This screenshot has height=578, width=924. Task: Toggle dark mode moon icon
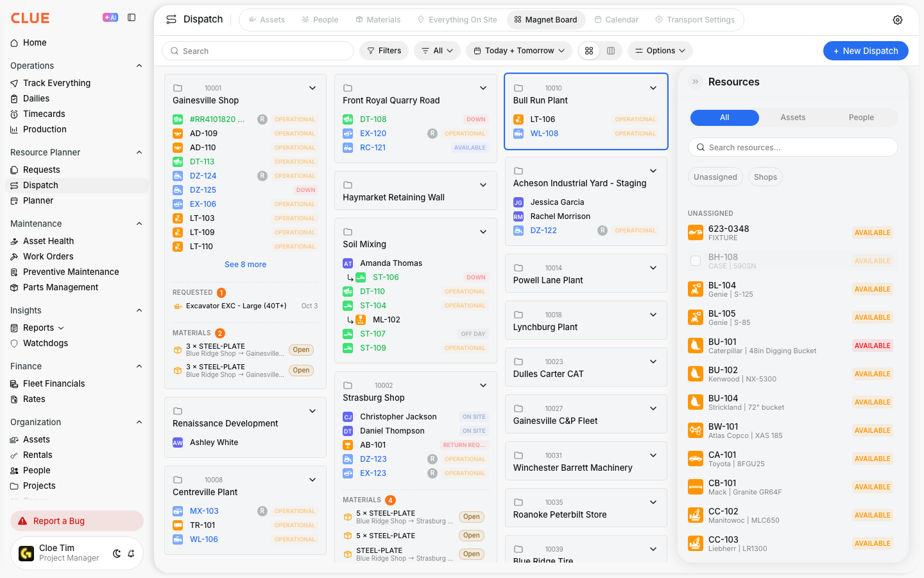tap(117, 554)
